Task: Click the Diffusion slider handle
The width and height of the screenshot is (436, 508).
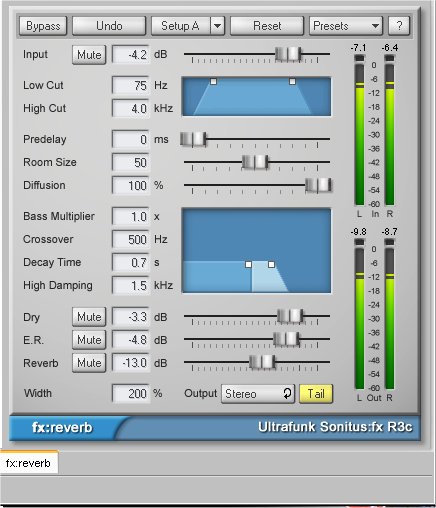Action: click(319, 185)
